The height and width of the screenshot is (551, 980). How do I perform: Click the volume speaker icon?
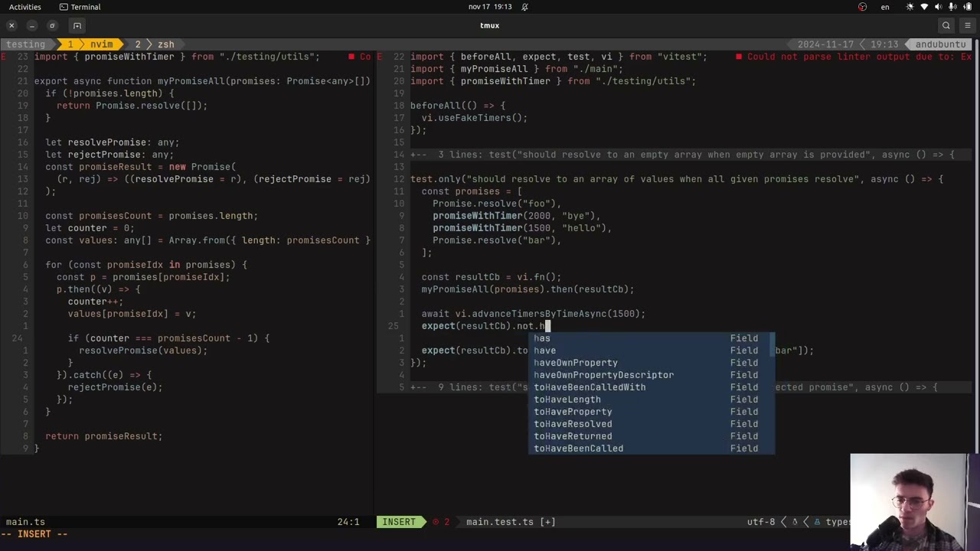939,7
